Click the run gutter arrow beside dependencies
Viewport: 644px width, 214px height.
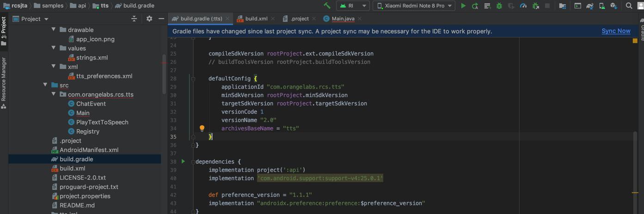[x=183, y=161]
